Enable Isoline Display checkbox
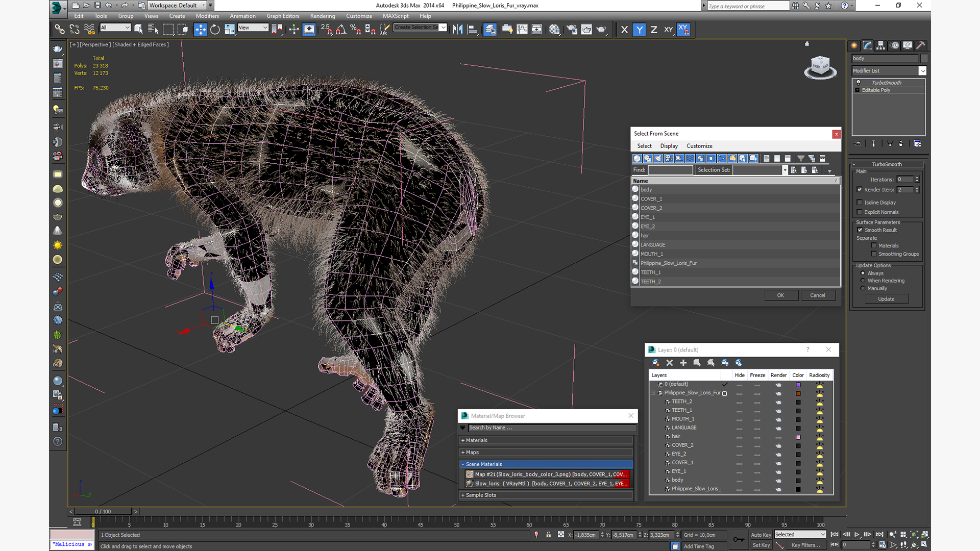The width and height of the screenshot is (980, 551). [x=860, y=203]
